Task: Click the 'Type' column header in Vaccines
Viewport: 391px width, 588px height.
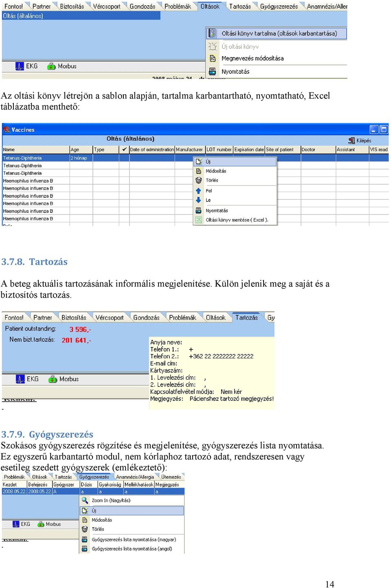Action: (106, 150)
